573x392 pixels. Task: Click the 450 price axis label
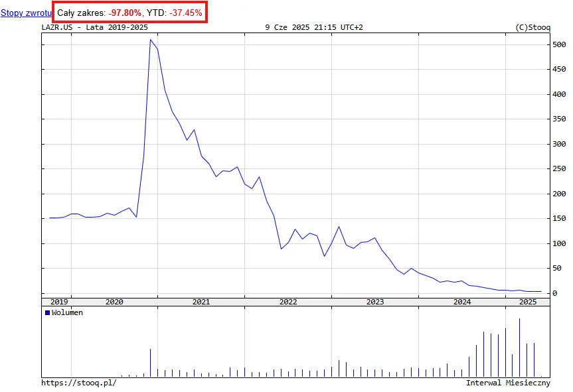pos(559,70)
